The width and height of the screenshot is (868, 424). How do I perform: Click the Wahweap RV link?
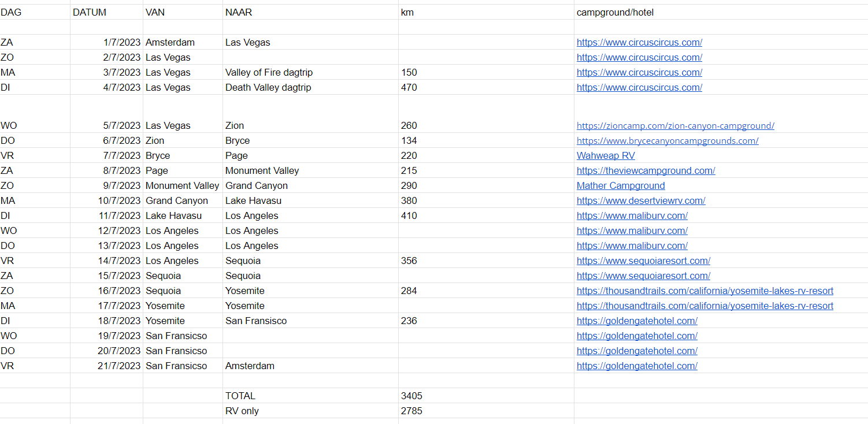606,156
